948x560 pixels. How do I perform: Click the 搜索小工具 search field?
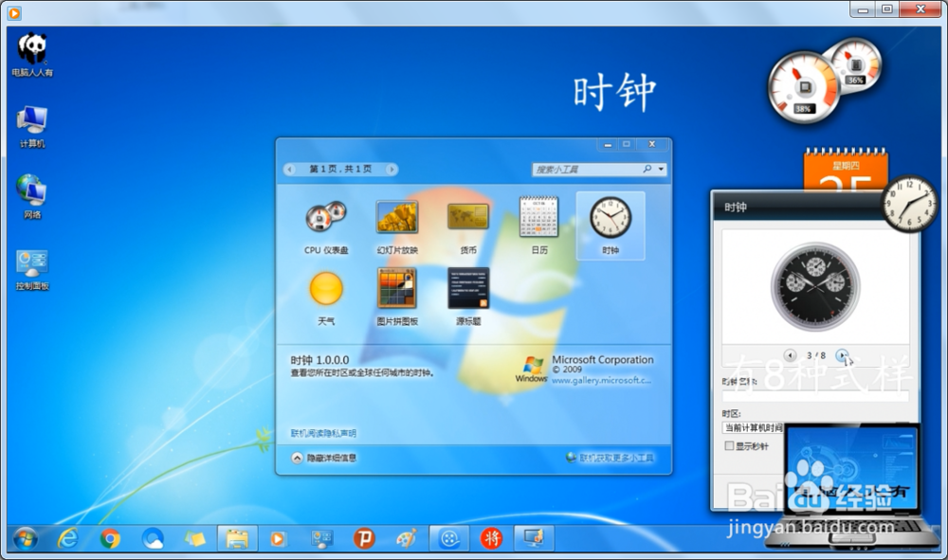point(587,170)
